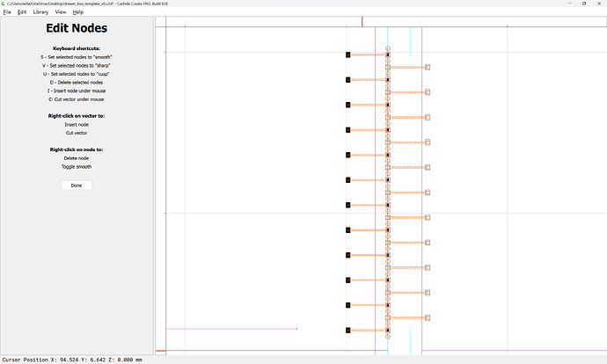Select the second white square handle from top

[428, 91]
